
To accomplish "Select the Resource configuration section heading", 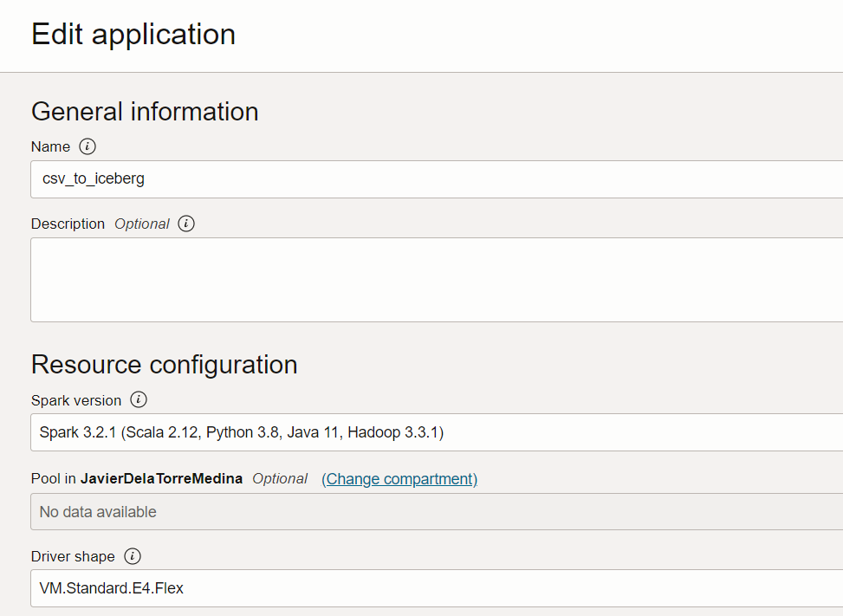I will click(x=164, y=365).
